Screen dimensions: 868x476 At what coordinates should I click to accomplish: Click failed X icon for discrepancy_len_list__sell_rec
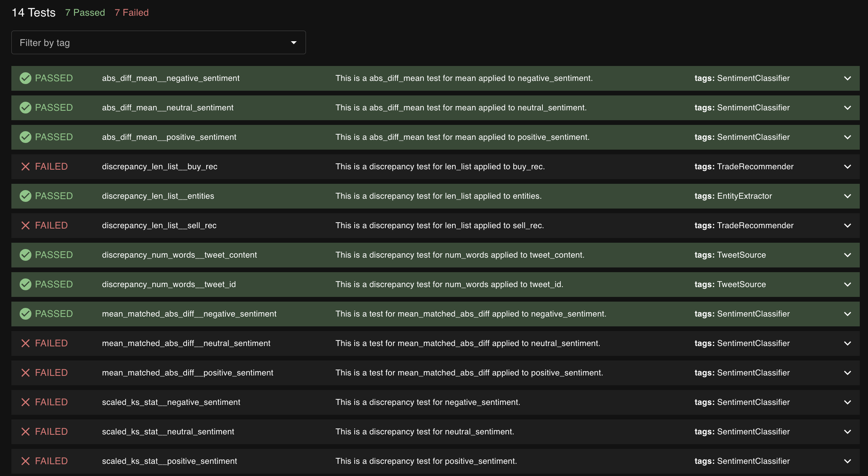pyautogui.click(x=26, y=225)
